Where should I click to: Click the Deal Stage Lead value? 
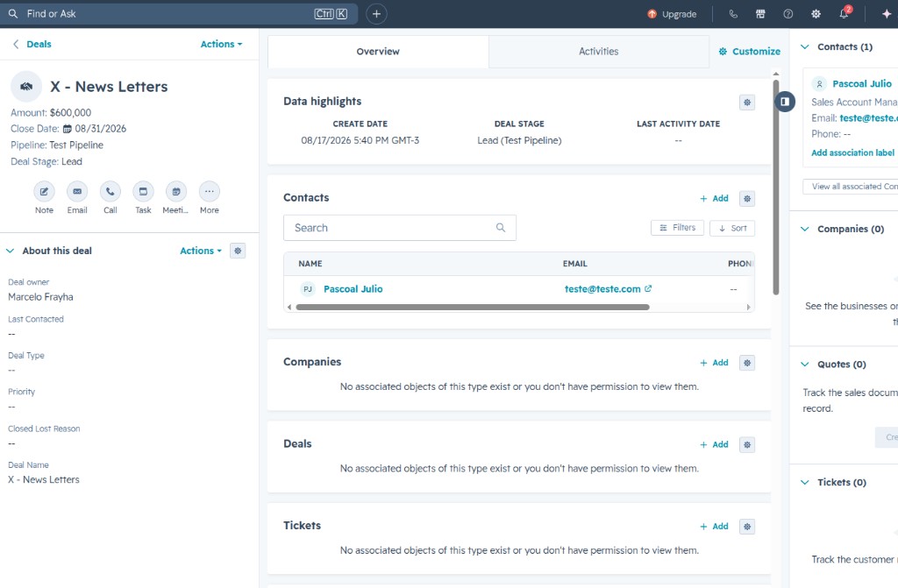tap(72, 162)
